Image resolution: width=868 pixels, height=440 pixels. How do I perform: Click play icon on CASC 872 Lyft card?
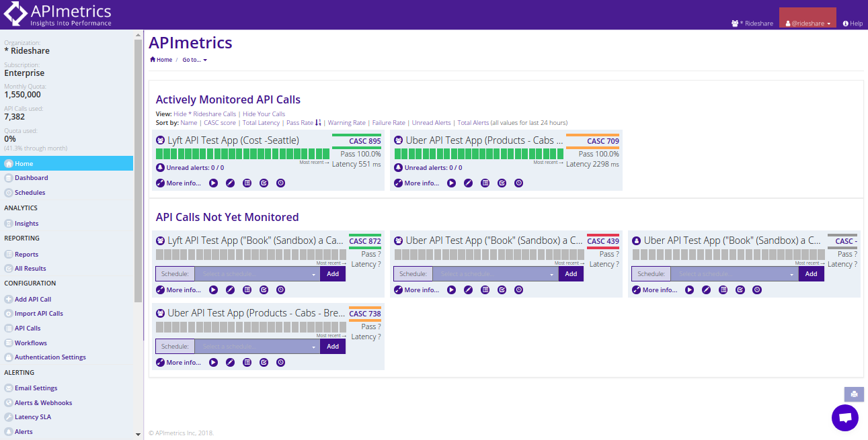pos(213,290)
